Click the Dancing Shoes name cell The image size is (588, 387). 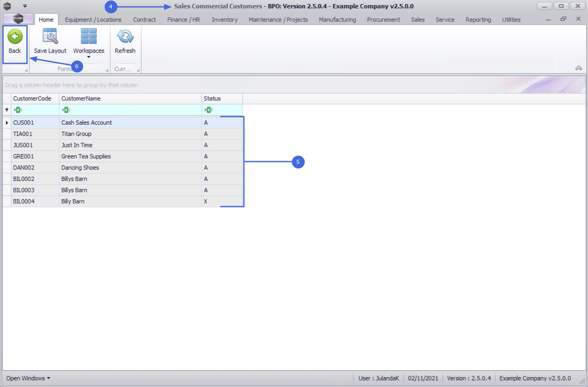pyautogui.click(x=130, y=168)
